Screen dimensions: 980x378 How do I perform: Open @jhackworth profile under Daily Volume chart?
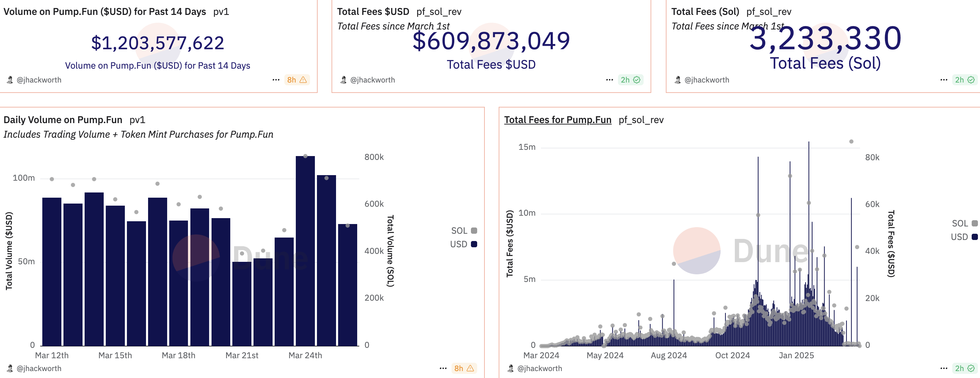tap(38, 368)
